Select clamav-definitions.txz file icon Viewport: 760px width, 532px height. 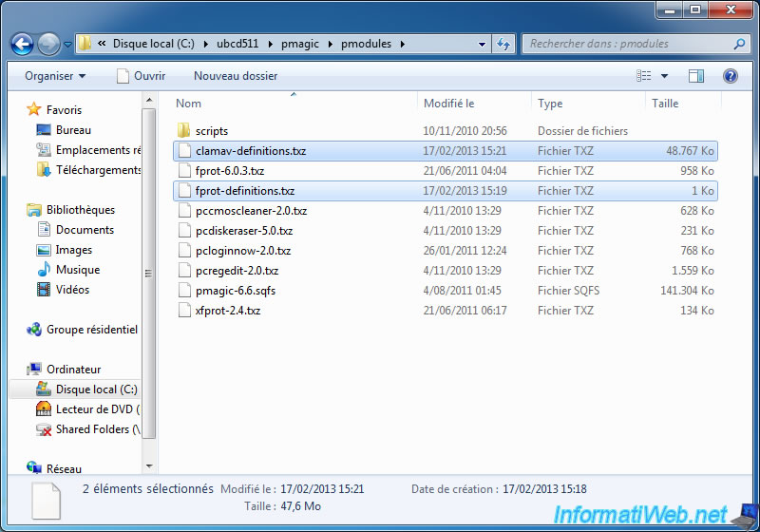184,151
